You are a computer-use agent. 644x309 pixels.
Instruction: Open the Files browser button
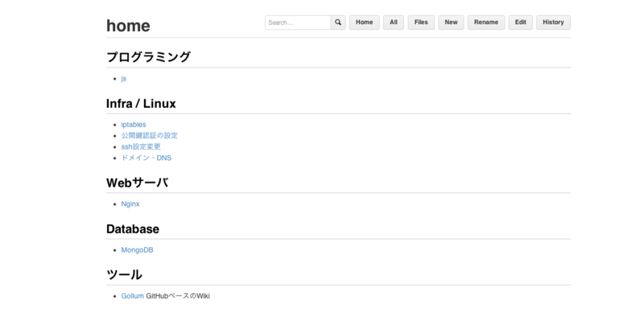(421, 23)
